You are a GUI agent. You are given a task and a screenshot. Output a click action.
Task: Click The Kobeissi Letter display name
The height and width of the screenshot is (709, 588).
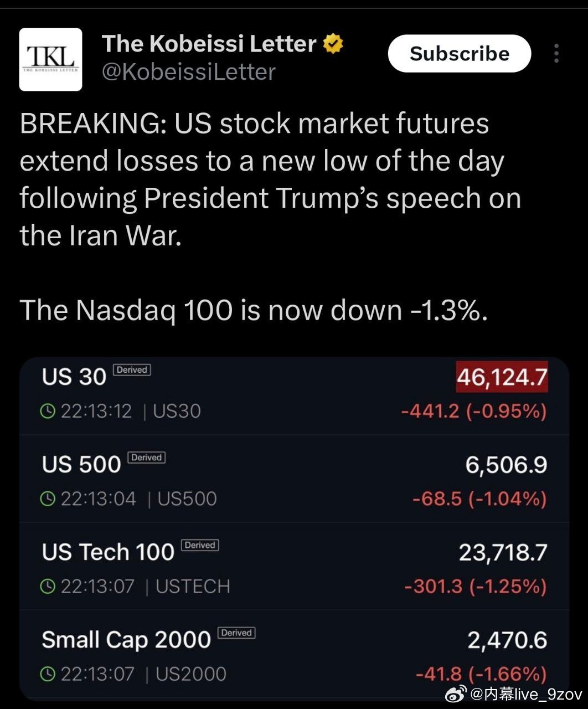pos(209,43)
